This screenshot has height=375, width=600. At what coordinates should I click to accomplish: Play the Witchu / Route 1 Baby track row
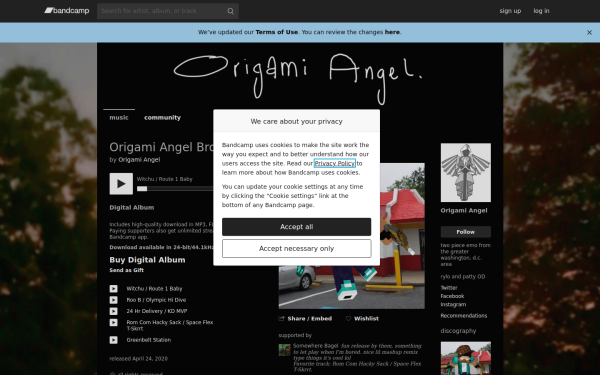click(114, 289)
